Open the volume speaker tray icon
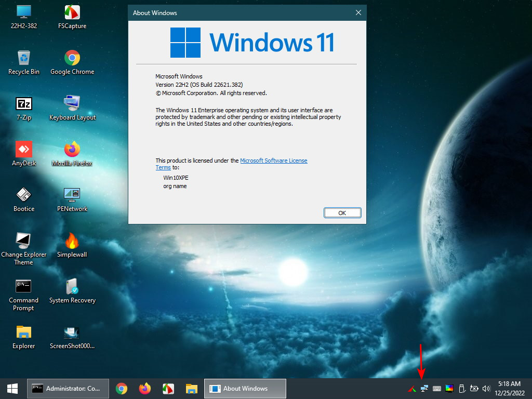The width and height of the screenshot is (532, 399). click(486, 389)
